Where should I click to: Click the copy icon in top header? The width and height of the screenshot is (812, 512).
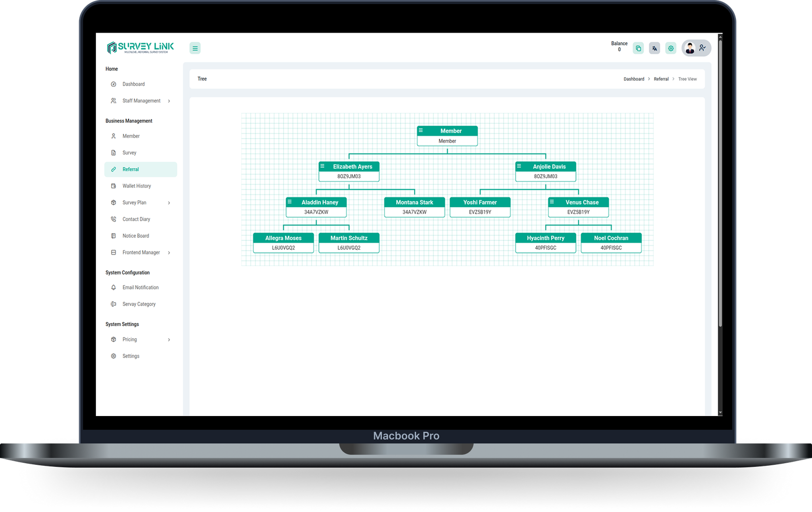(638, 48)
